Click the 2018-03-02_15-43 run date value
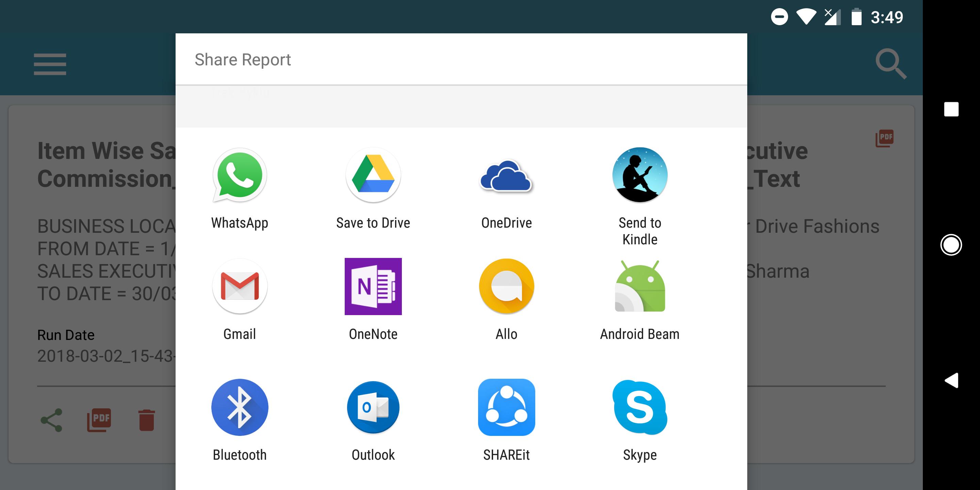 click(107, 356)
